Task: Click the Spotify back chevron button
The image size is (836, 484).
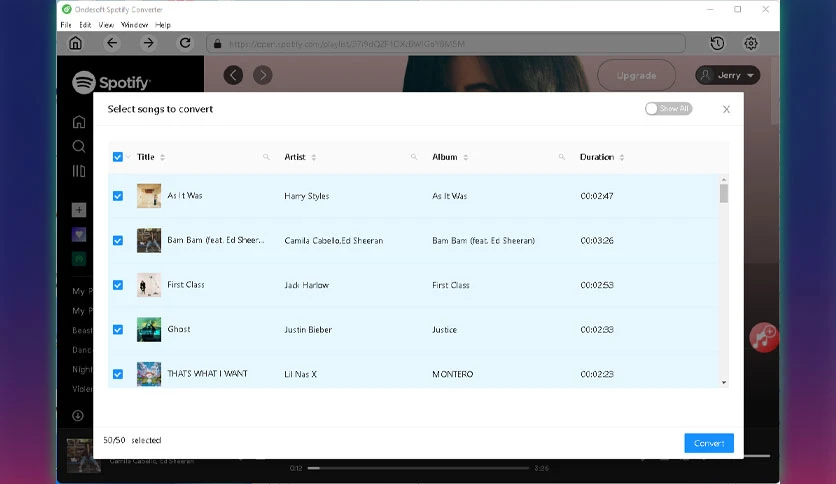Action: (x=233, y=75)
